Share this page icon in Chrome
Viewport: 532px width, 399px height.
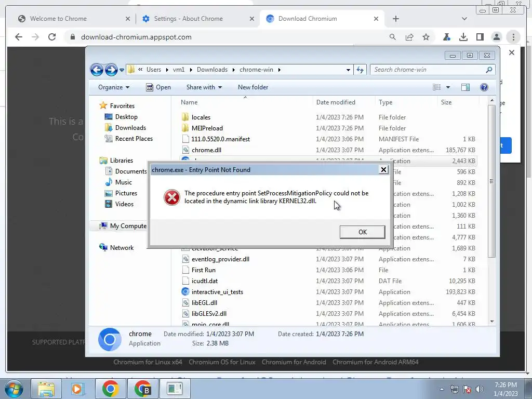[409, 37]
